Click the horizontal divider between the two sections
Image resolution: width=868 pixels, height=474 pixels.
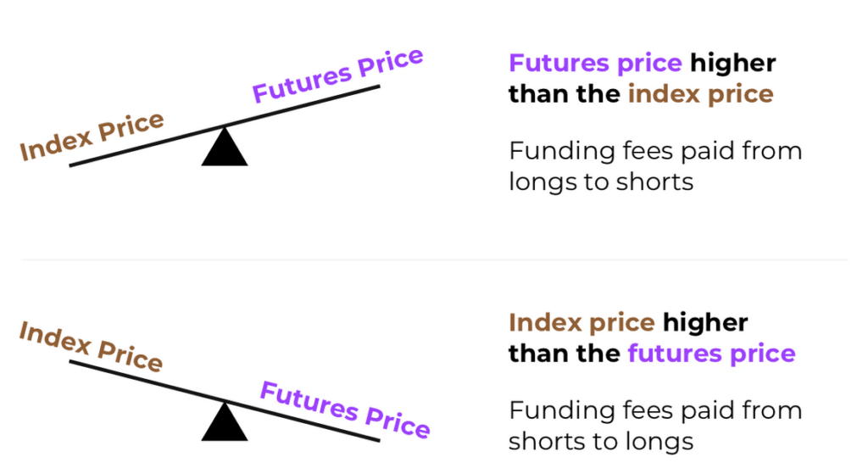tap(434, 259)
